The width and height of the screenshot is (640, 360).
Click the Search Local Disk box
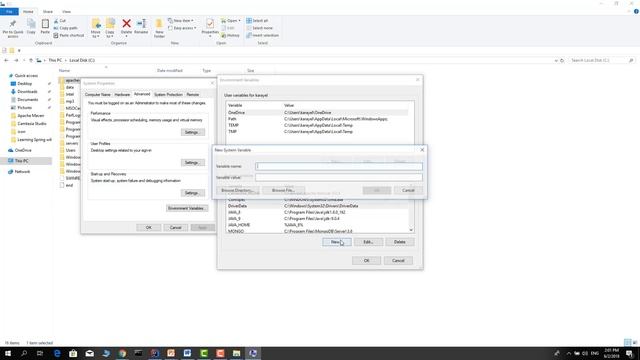point(602,60)
